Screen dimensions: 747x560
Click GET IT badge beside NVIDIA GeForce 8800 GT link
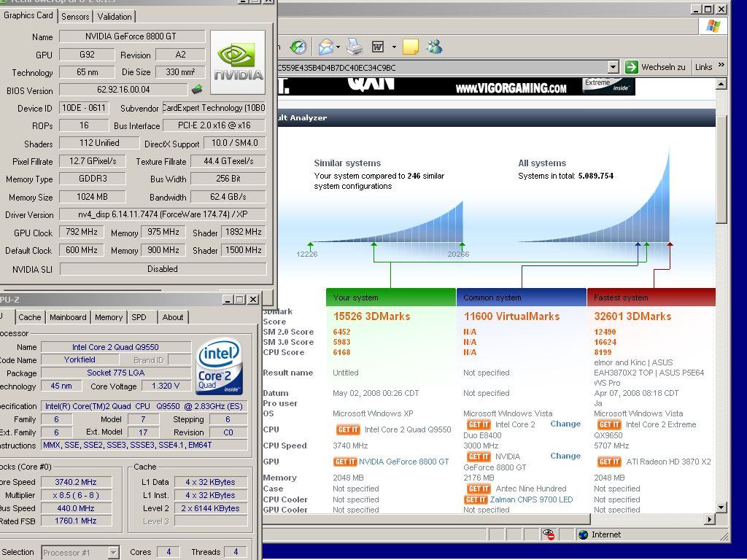click(345, 462)
